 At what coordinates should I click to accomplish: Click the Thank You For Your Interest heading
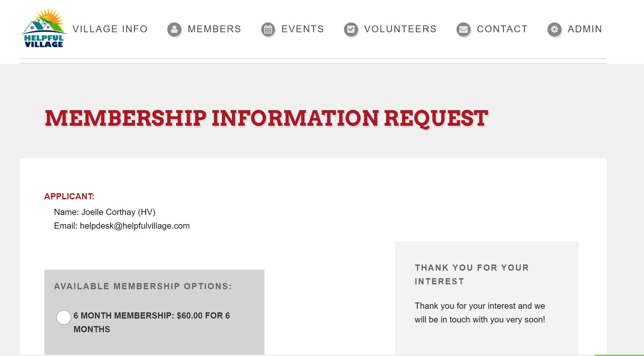[472, 274]
